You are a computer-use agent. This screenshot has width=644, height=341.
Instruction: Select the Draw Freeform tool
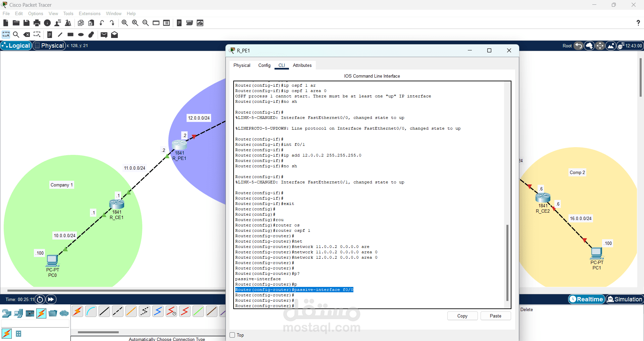(x=91, y=35)
